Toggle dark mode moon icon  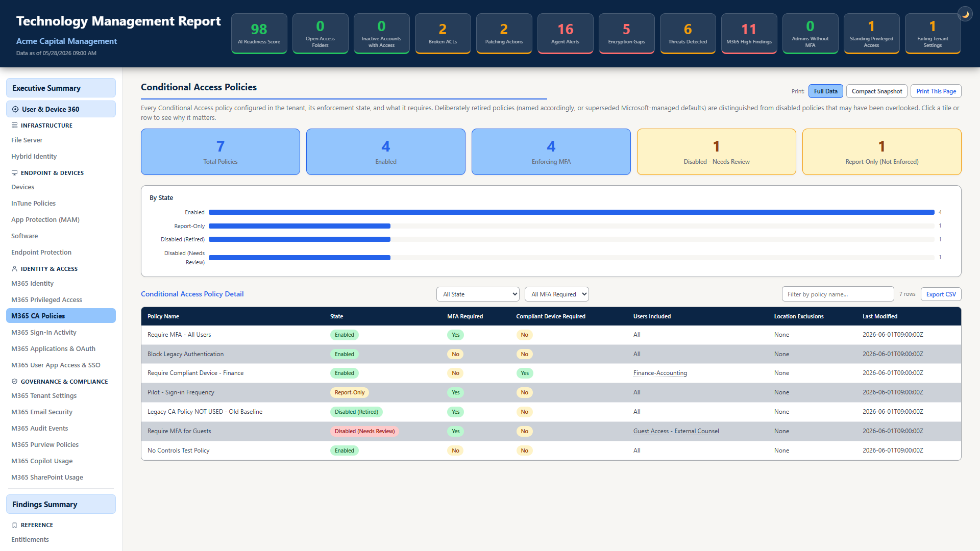click(965, 14)
